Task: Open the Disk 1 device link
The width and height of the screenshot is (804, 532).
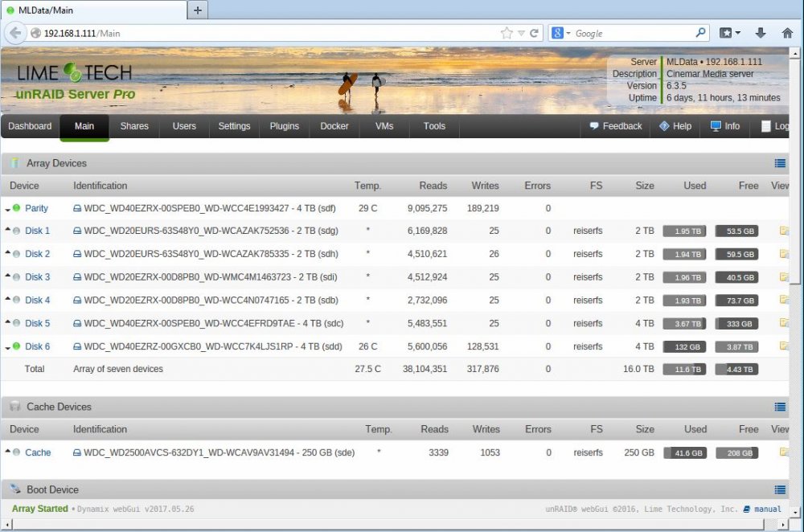Action: [x=38, y=231]
